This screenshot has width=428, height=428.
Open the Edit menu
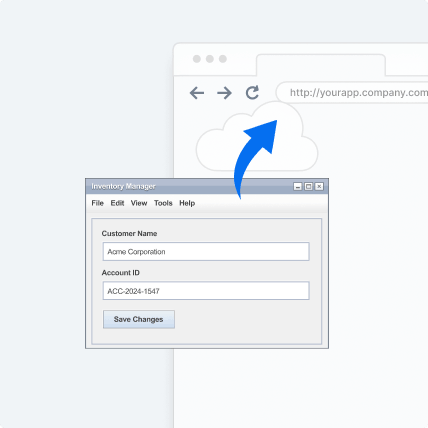[x=117, y=203]
